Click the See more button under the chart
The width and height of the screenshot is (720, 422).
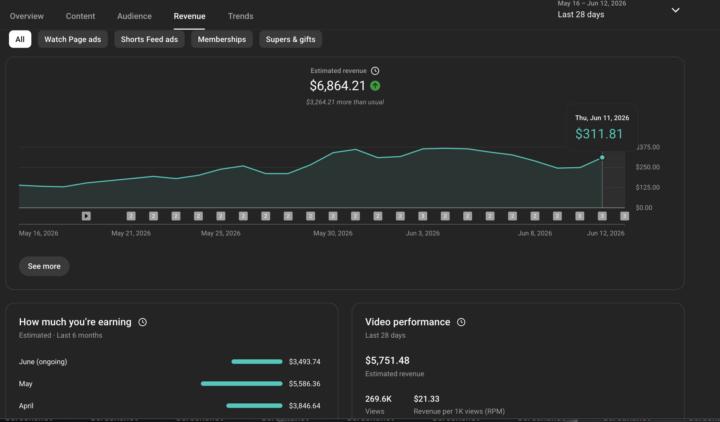tap(44, 266)
